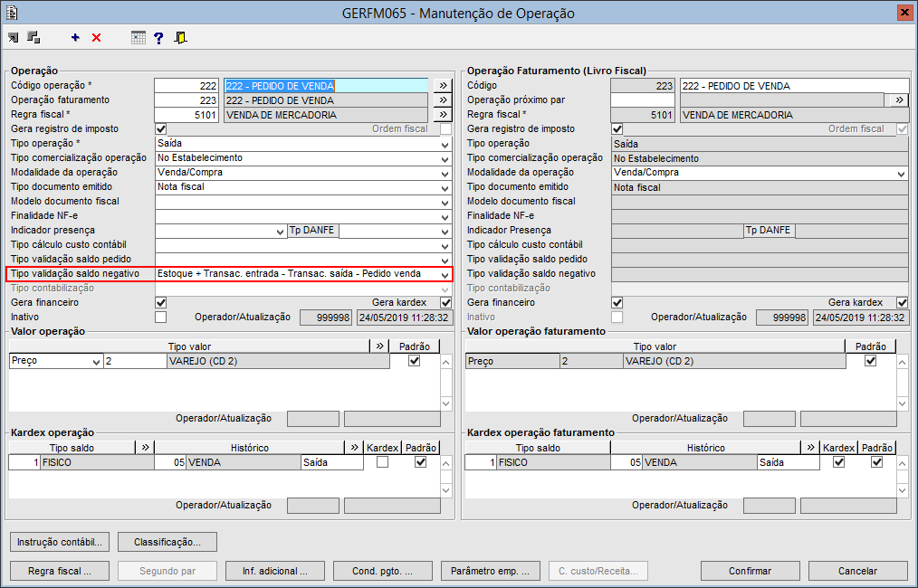Click the Instrução contábil button
This screenshot has height=588, width=918.
[60, 542]
